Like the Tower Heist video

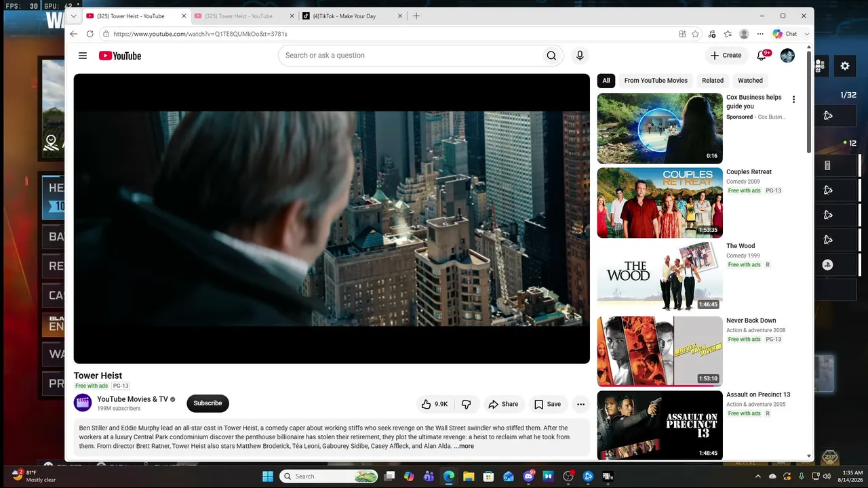pyautogui.click(x=434, y=404)
